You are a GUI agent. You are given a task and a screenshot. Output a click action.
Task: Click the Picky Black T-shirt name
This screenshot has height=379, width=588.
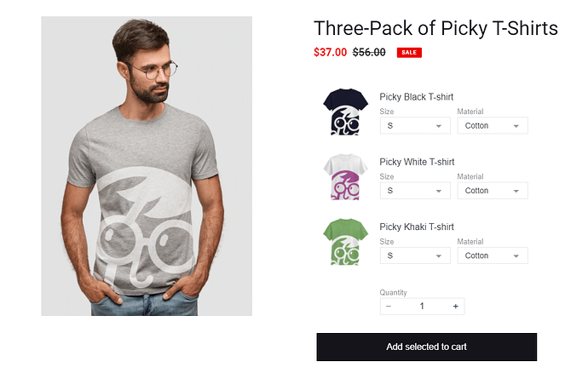pos(417,97)
